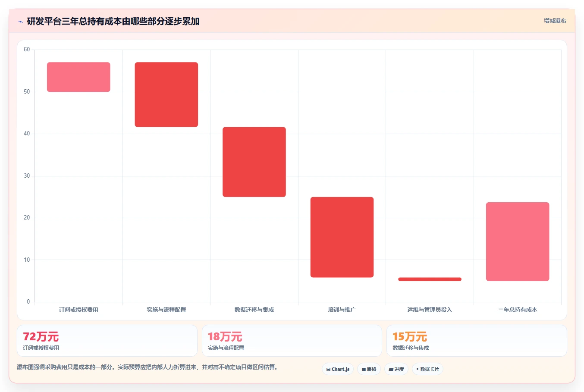Image resolution: width=584 pixels, height=392 pixels.
Task: Click the 进度 tag chip
Action: point(396,369)
